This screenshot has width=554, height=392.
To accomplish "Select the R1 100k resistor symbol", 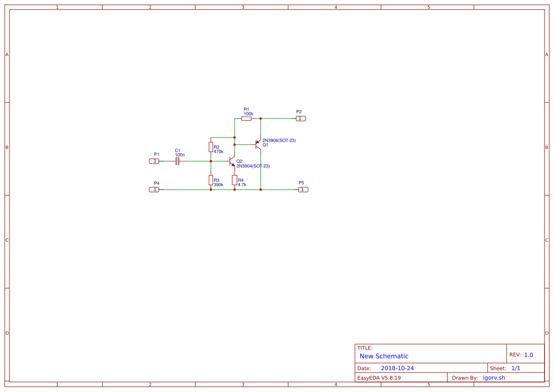I will (246, 119).
